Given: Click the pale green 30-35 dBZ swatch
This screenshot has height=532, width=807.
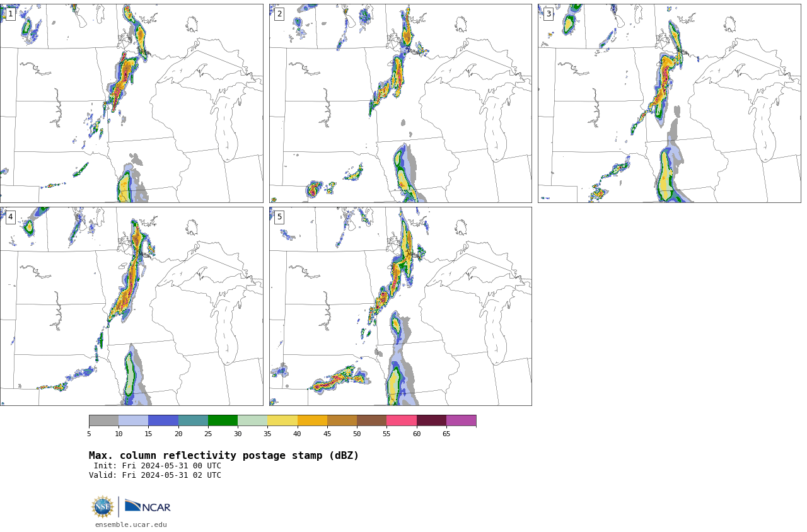Looking at the screenshot, I should 252,420.
